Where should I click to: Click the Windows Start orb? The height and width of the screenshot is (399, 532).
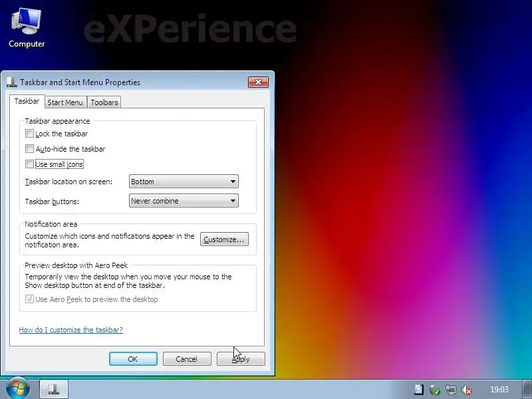[x=18, y=389]
